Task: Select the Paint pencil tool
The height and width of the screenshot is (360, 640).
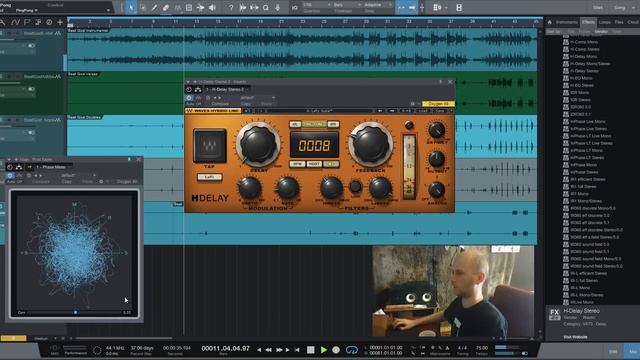Action: [x=154, y=7]
